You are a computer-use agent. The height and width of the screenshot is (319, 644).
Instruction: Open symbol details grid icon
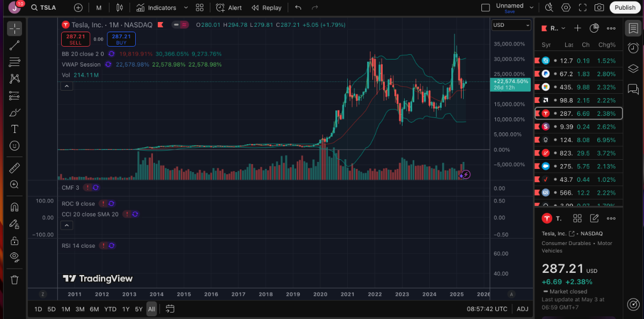tap(577, 218)
